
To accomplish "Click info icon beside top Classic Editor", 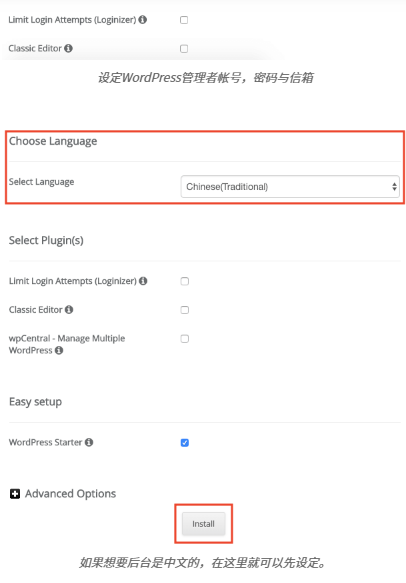I will [68, 48].
